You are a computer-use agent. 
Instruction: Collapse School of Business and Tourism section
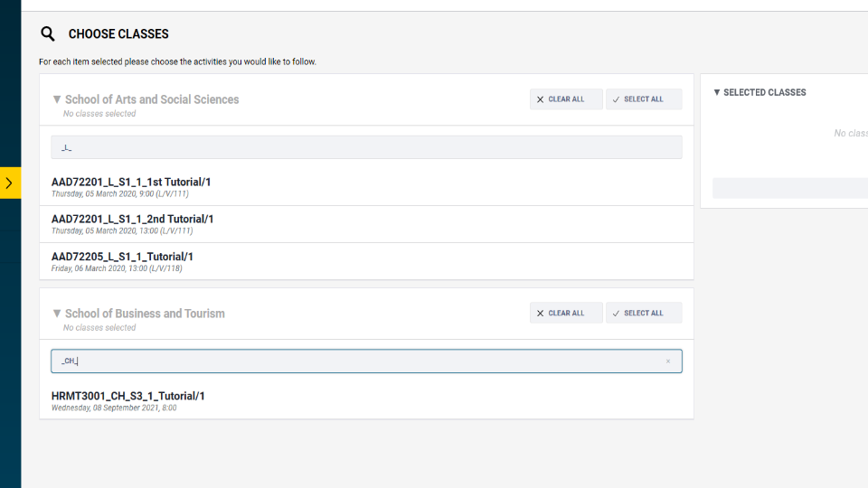pos(56,314)
